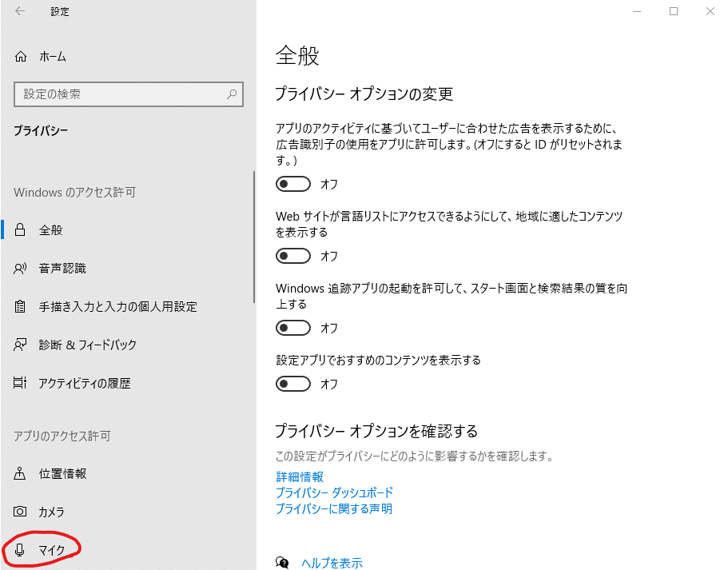Turn on website language list access
This screenshot has height=570, width=728.
coord(292,256)
